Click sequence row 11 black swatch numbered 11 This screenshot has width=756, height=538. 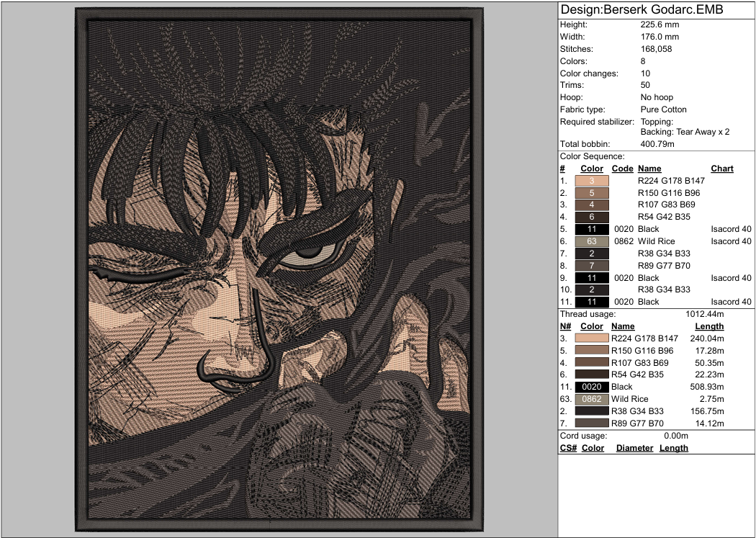[x=592, y=302]
